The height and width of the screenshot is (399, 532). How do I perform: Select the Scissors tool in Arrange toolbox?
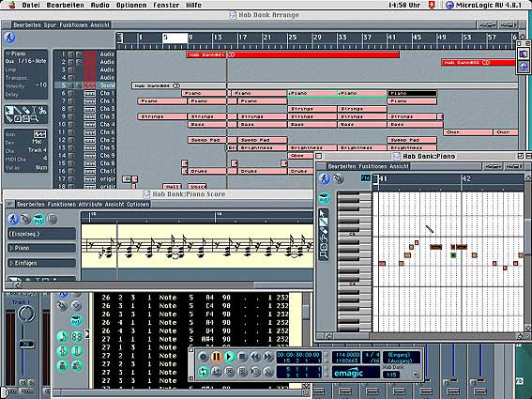(42, 111)
